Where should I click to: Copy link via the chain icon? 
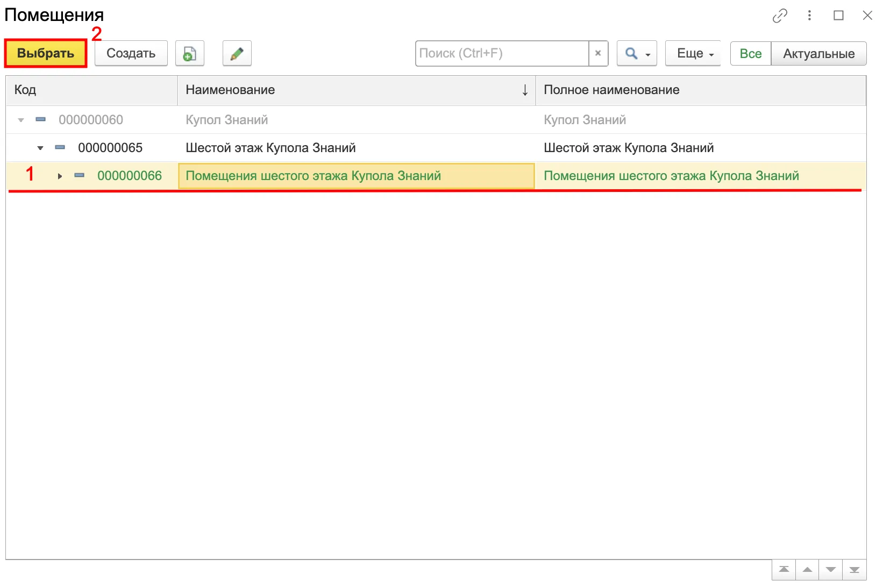pos(780,16)
